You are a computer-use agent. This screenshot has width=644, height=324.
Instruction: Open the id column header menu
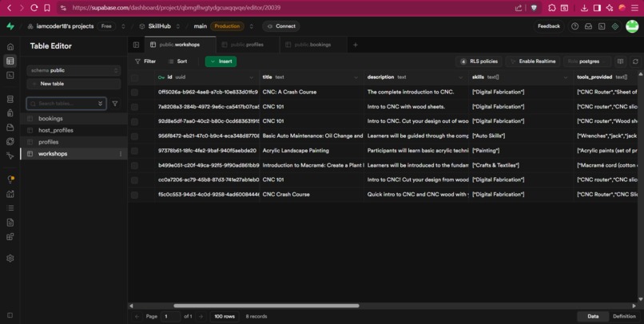click(x=252, y=77)
